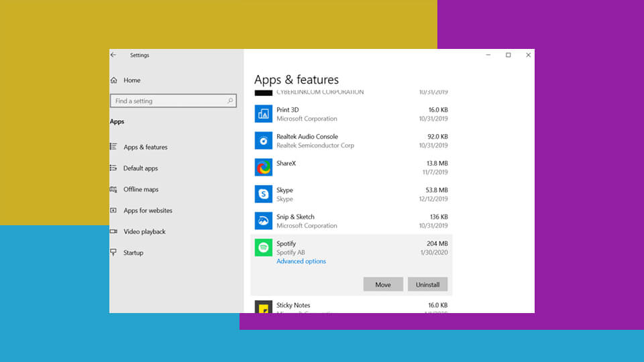The image size is (644, 362).
Task: Go to Offline maps section
Action: point(141,189)
